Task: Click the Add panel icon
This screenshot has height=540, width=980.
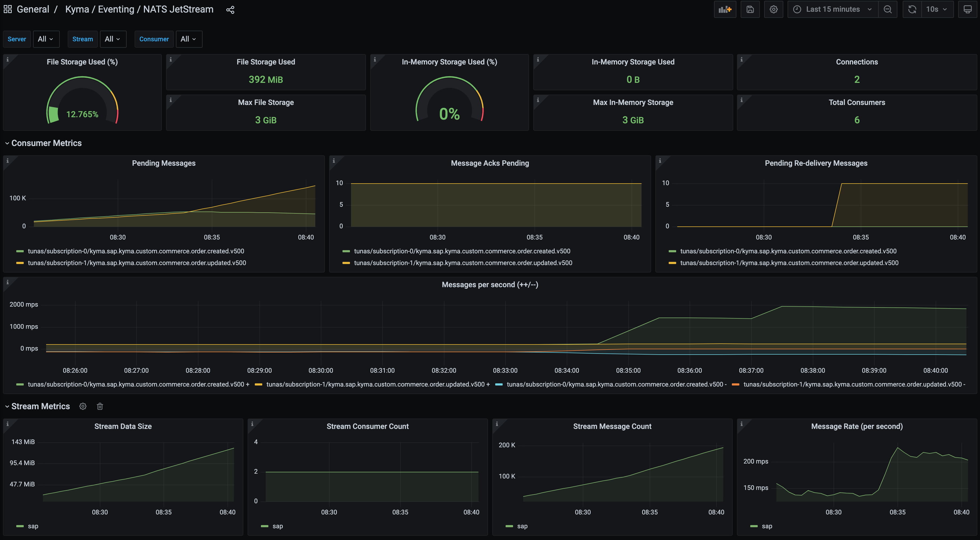Action: tap(725, 10)
